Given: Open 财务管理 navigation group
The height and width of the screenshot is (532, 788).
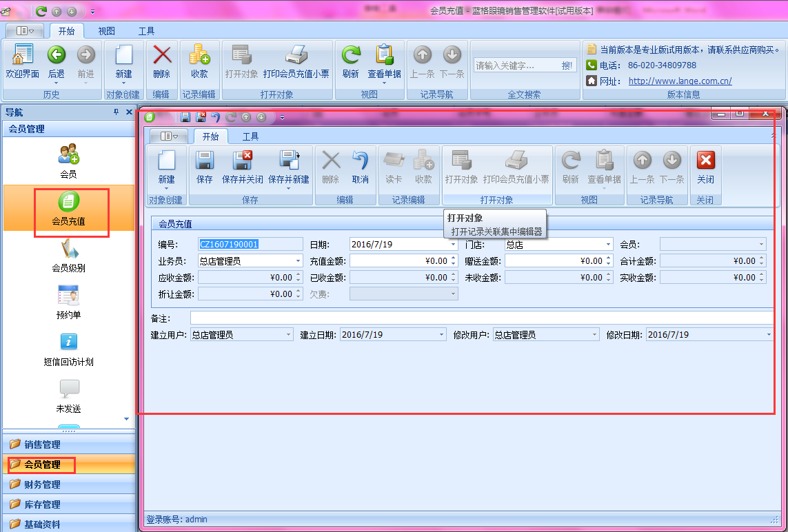Looking at the screenshot, I should [x=69, y=484].
